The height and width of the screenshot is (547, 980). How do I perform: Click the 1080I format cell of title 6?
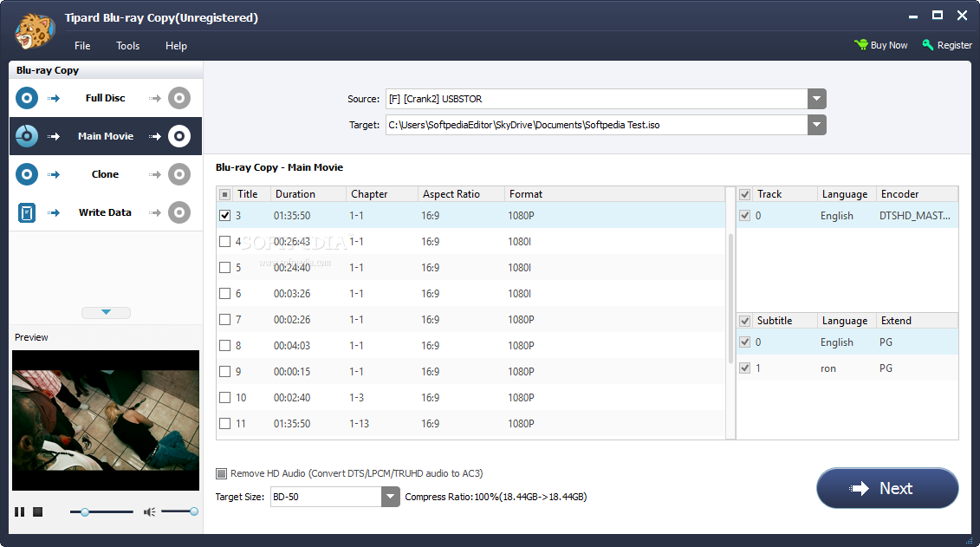pyautogui.click(x=520, y=293)
